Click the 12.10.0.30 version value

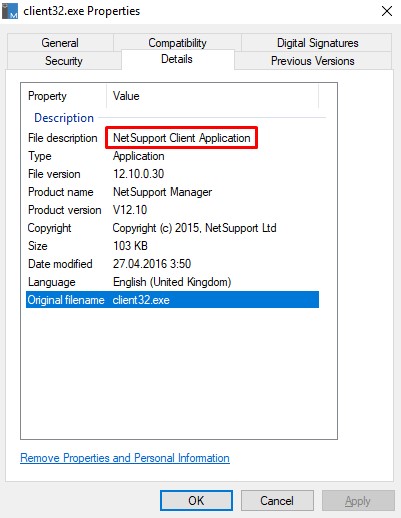139,174
